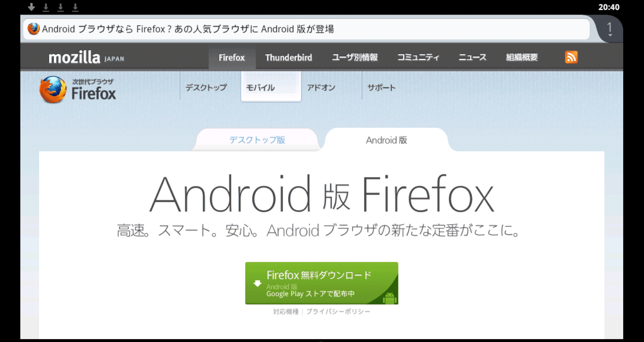Click the Android 版 Firefox headline
This screenshot has height=342, width=644.
tap(322, 194)
